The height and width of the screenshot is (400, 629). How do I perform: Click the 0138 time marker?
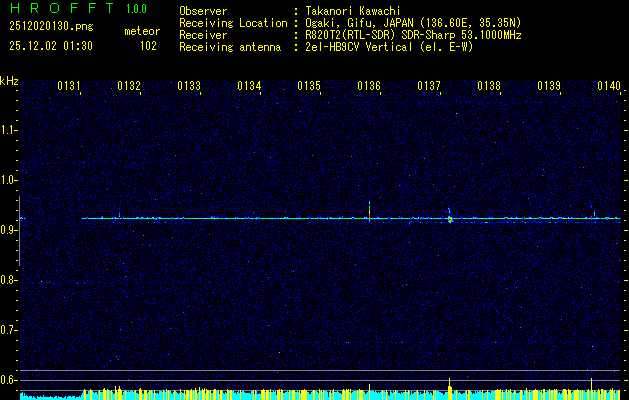489,86
